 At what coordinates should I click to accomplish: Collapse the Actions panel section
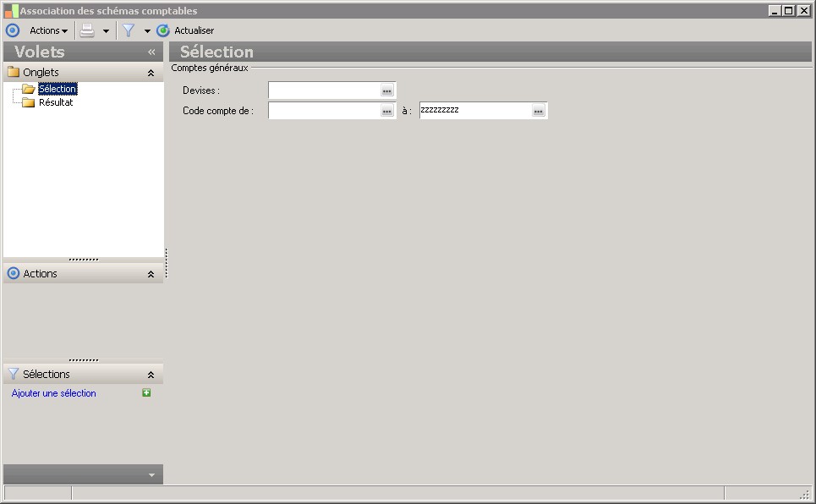[151, 274]
